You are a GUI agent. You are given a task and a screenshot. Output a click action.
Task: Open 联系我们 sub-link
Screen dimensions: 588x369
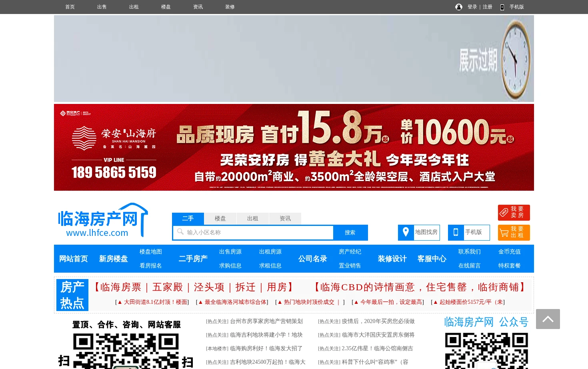click(x=470, y=251)
